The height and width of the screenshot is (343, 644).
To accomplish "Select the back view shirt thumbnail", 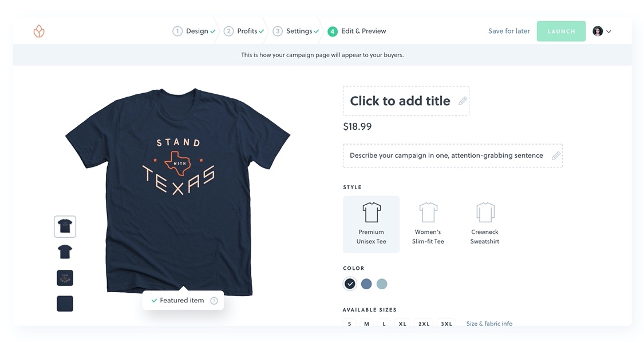I will 65,252.
